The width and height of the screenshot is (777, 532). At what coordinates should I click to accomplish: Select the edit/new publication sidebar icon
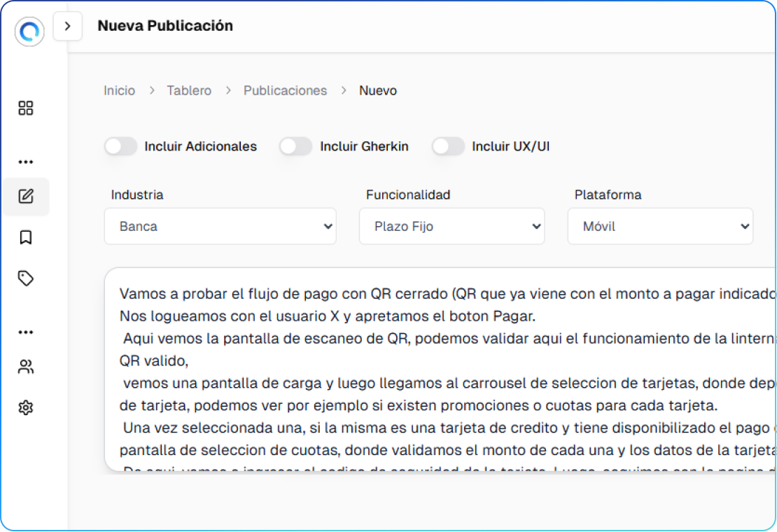[x=26, y=196]
